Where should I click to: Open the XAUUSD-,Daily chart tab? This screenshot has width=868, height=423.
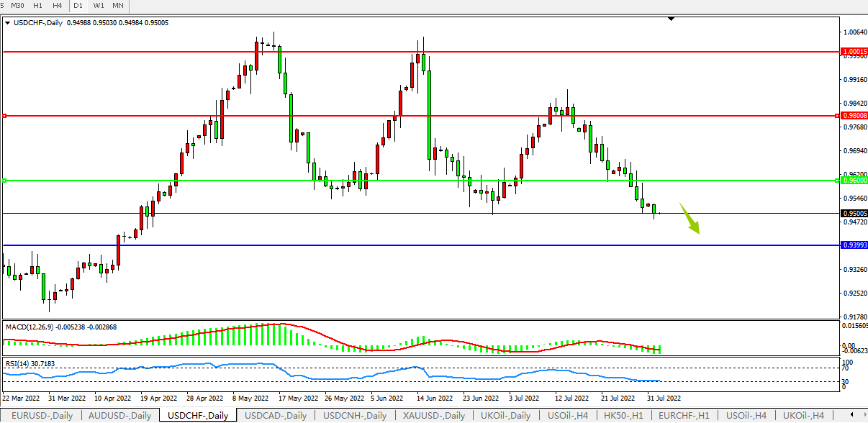pyautogui.click(x=435, y=416)
